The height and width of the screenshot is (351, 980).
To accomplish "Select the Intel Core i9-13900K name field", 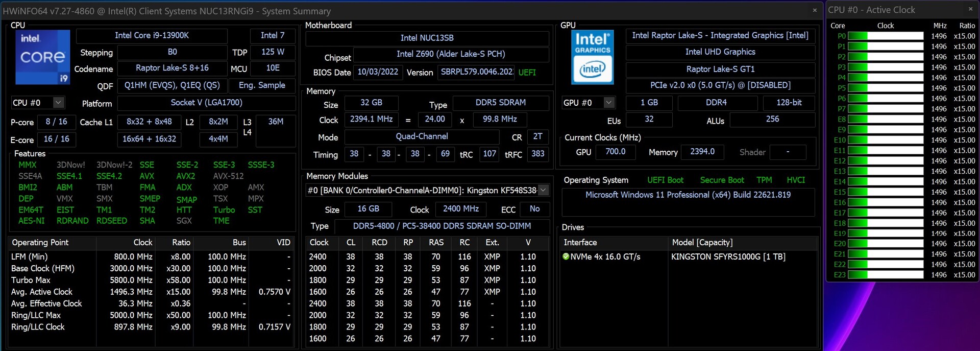I will [152, 36].
